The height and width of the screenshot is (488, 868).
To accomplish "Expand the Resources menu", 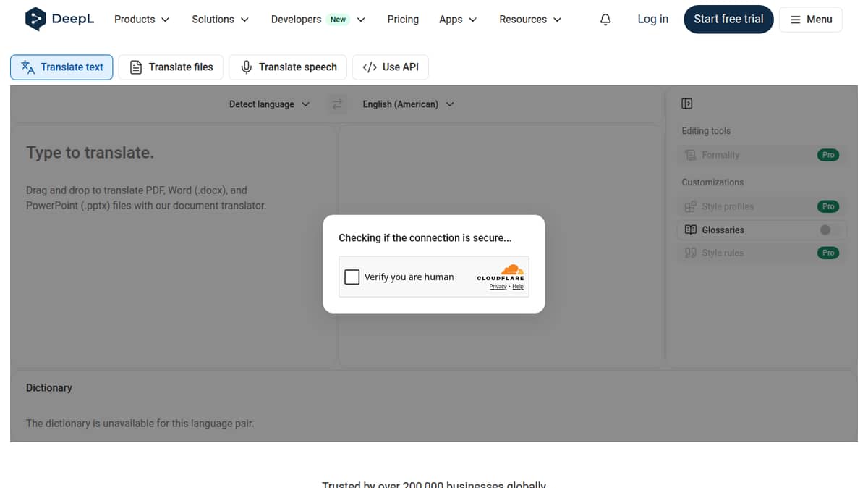I will (x=530, y=20).
